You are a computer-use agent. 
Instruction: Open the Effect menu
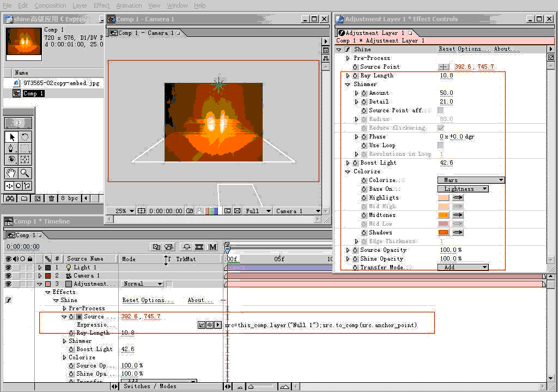pyautogui.click(x=101, y=5)
